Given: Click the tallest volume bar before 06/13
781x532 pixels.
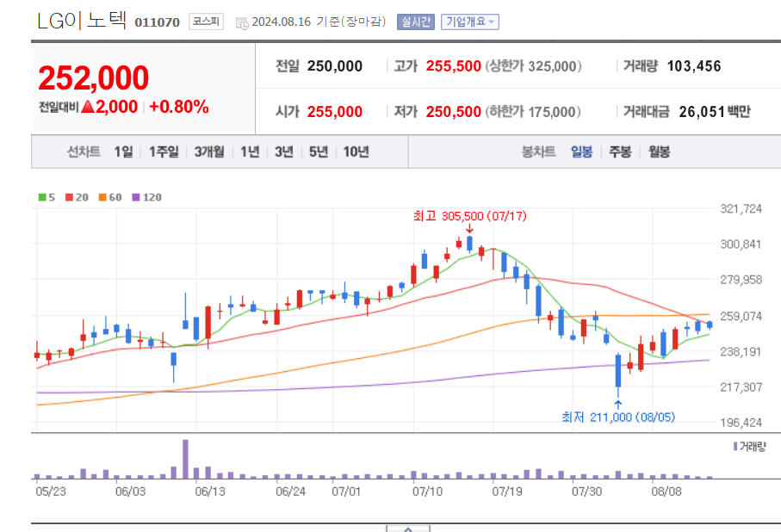Looking at the screenshot, I should coord(185,460).
